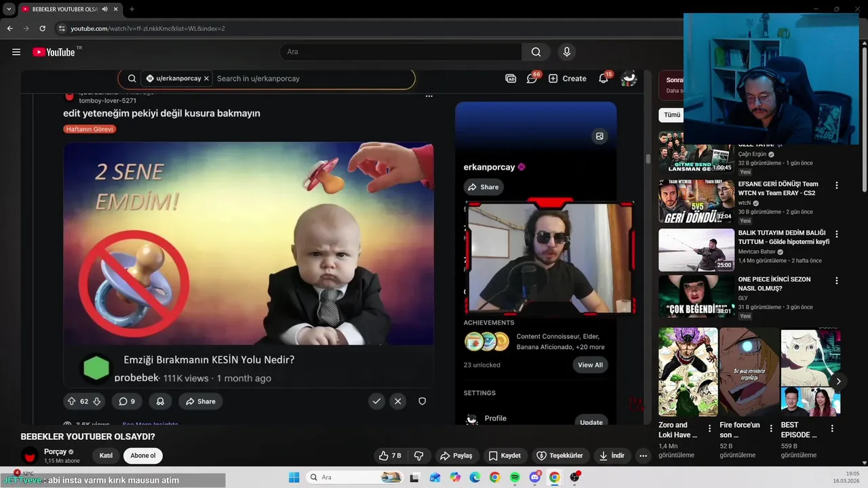Download video with İndir
This screenshot has height=488, width=868.
[x=612, y=455]
